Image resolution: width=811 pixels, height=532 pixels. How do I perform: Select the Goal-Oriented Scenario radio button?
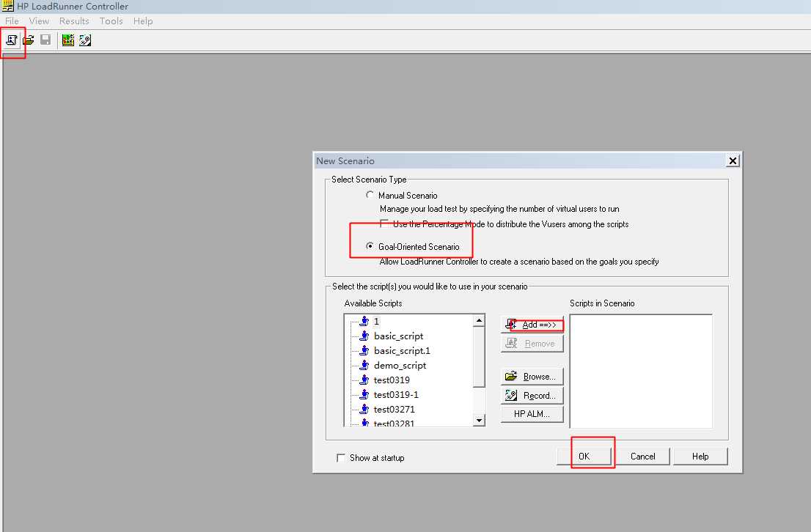click(370, 246)
